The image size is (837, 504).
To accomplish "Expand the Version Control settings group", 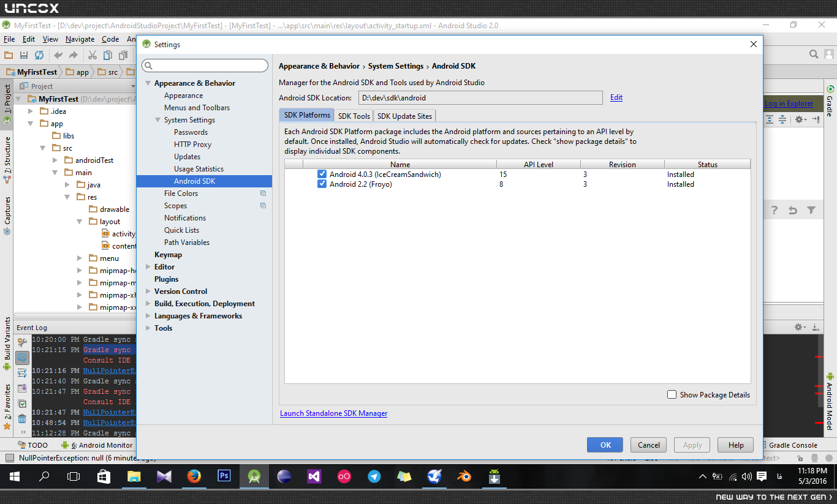I will pos(148,291).
